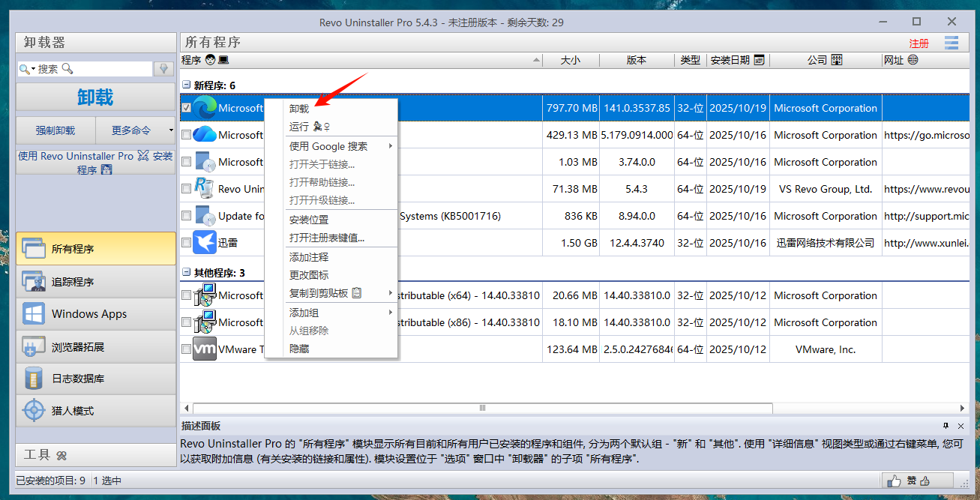Click the red 注册 link

pyautogui.click(x=919, y=43)
